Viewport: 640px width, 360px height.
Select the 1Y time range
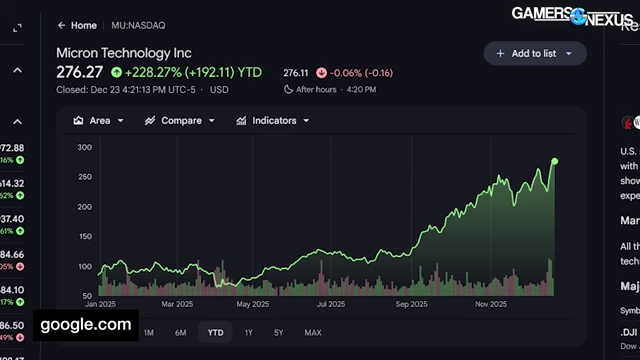[249, 333]
